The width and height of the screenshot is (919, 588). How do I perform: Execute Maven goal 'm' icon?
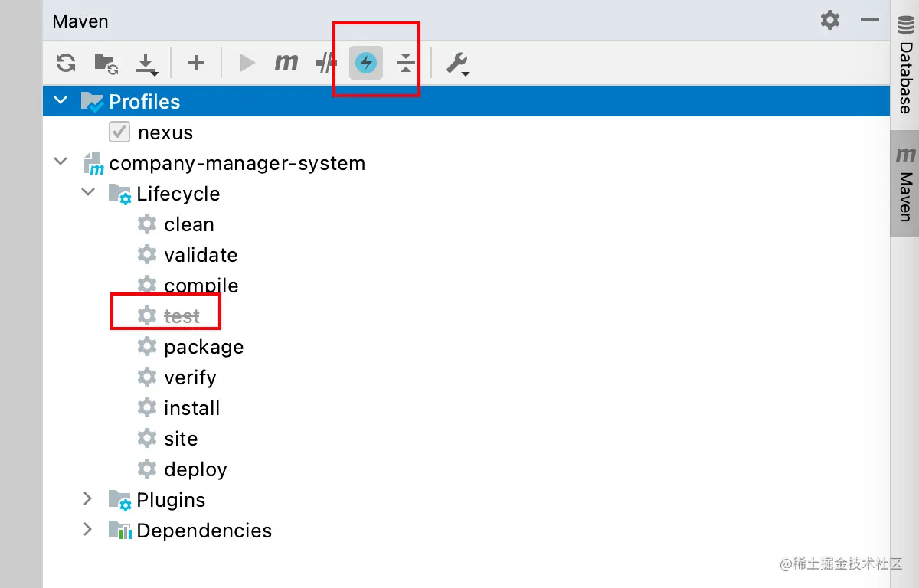(x=286, y=63)
